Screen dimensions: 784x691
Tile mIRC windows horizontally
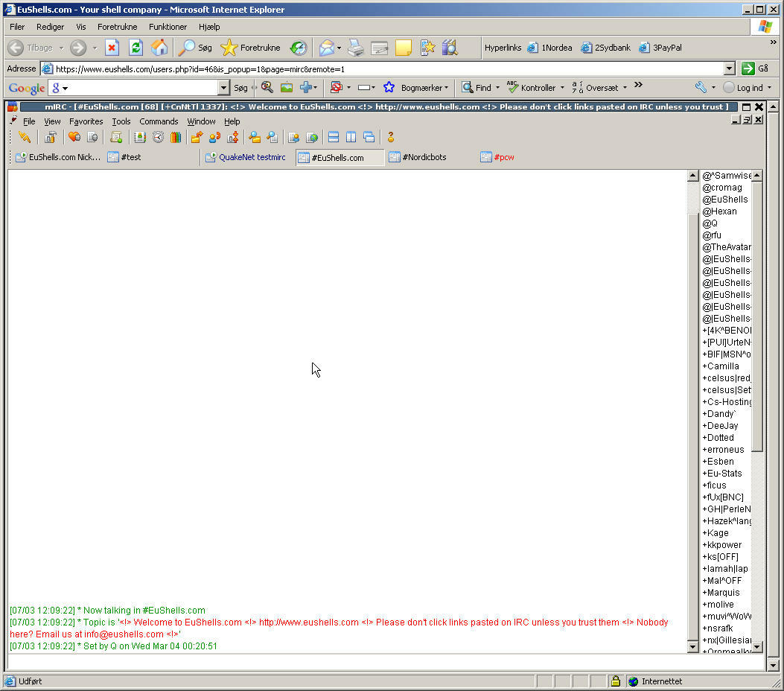[334, 137]
